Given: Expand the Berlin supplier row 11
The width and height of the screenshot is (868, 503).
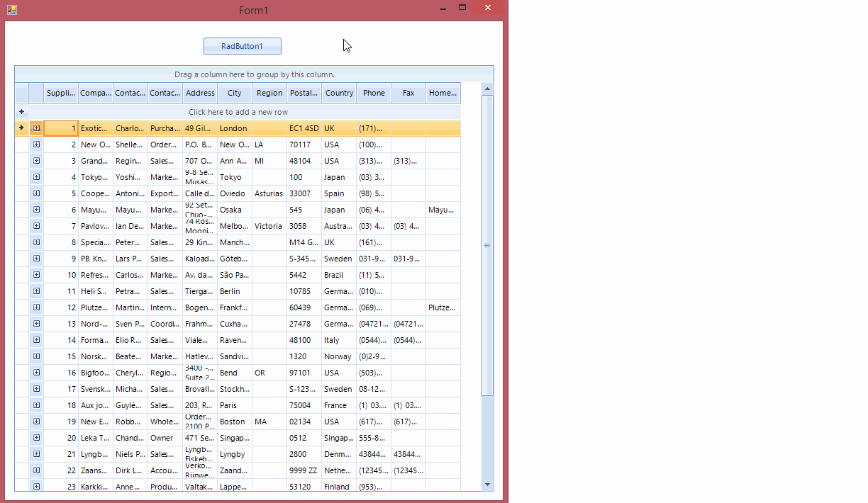Looking at the screenshot, I should 36,291.
